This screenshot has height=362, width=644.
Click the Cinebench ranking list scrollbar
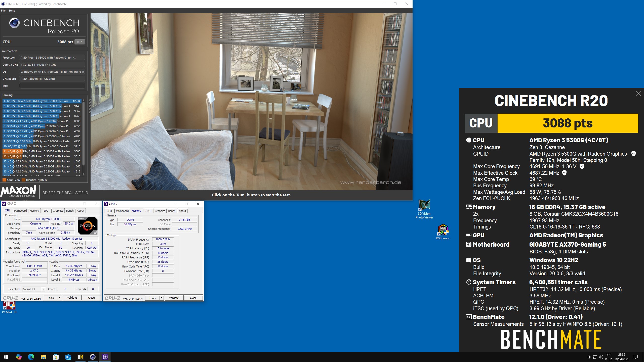tap(84, 133)
